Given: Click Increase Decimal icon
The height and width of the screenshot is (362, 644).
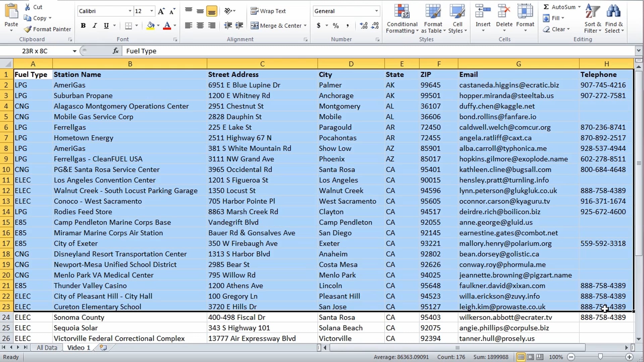Looking at the screenshot, I should (x=363, y=25).
